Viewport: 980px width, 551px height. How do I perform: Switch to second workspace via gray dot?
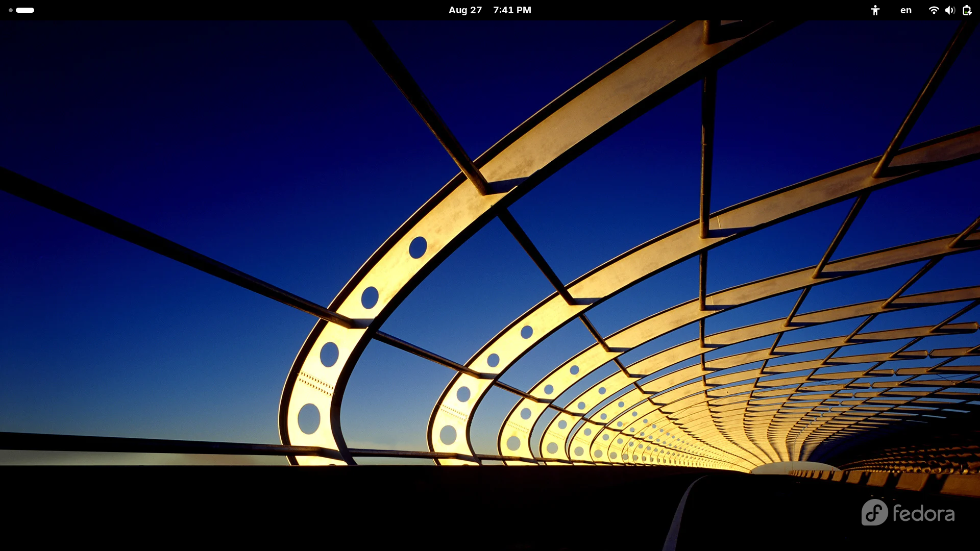coord(10,10)
